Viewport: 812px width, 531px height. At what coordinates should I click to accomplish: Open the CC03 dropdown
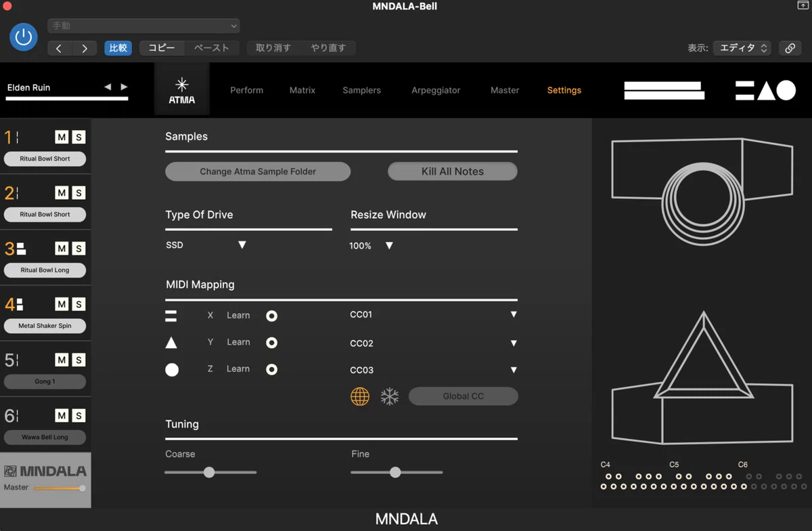tap(434, 370)
